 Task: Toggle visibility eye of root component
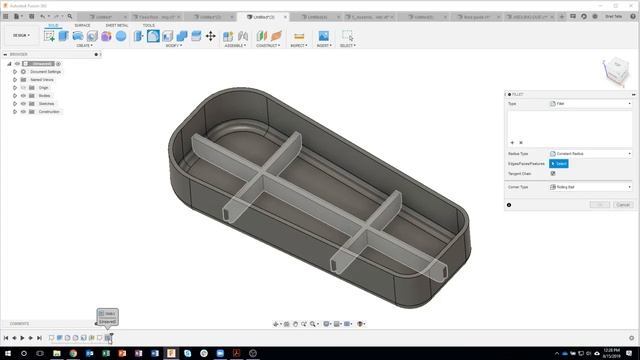17,64
